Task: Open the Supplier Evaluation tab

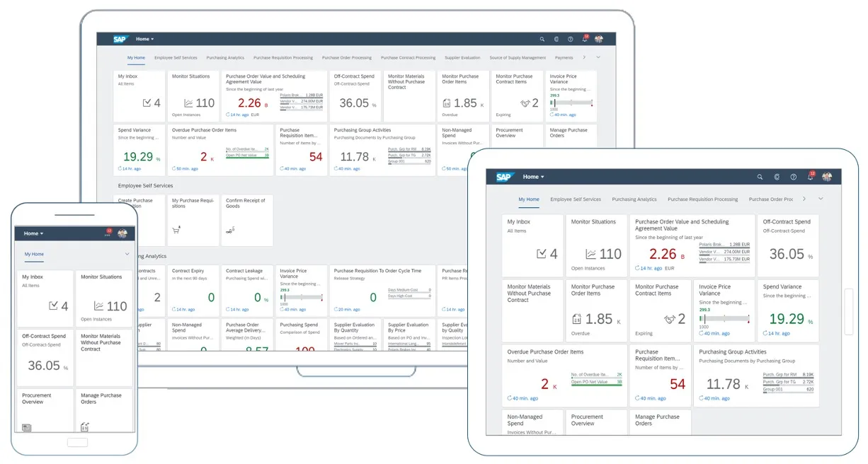Action: tap(462, 57)
